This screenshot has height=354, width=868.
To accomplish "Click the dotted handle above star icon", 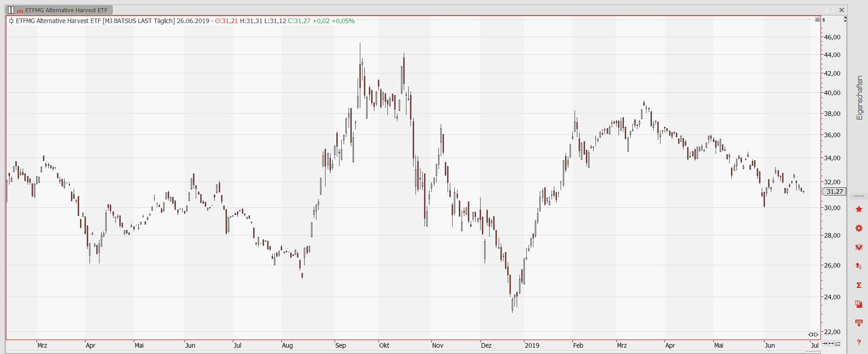I will (x=859, y=196).
